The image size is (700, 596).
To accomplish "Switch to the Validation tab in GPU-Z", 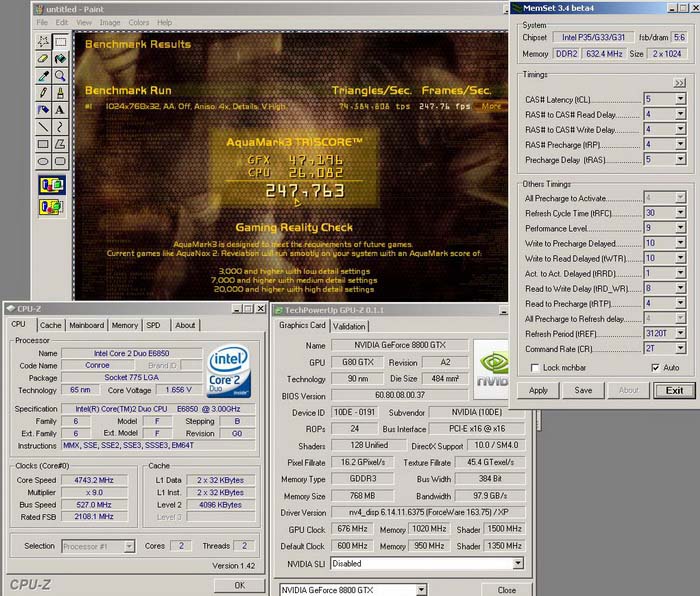I will click(349, 326).
